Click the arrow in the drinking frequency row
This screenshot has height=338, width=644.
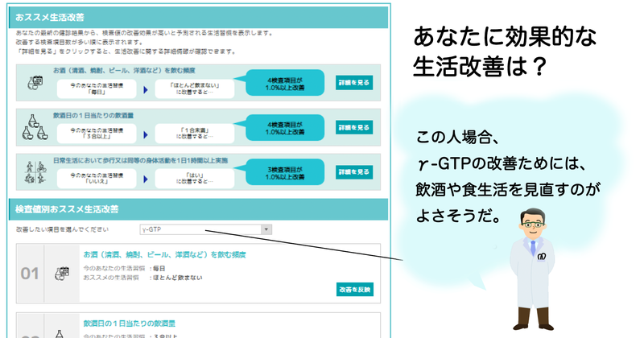[x=146, y=88]
